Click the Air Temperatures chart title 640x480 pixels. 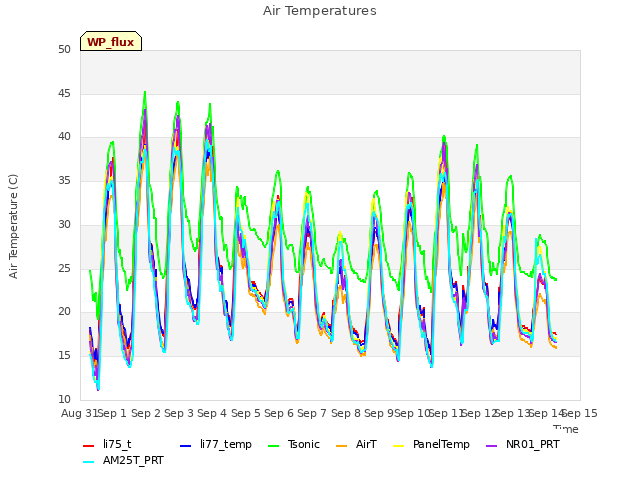tap(320, 11)
